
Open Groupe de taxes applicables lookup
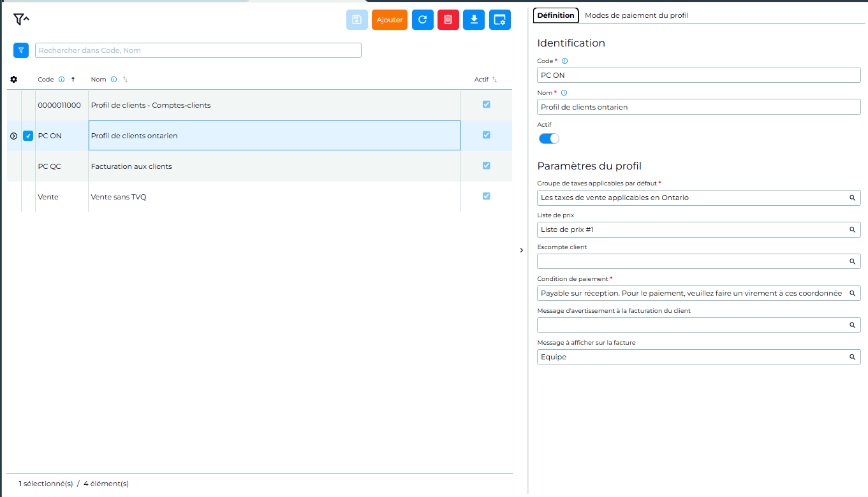tap(852, 198)
